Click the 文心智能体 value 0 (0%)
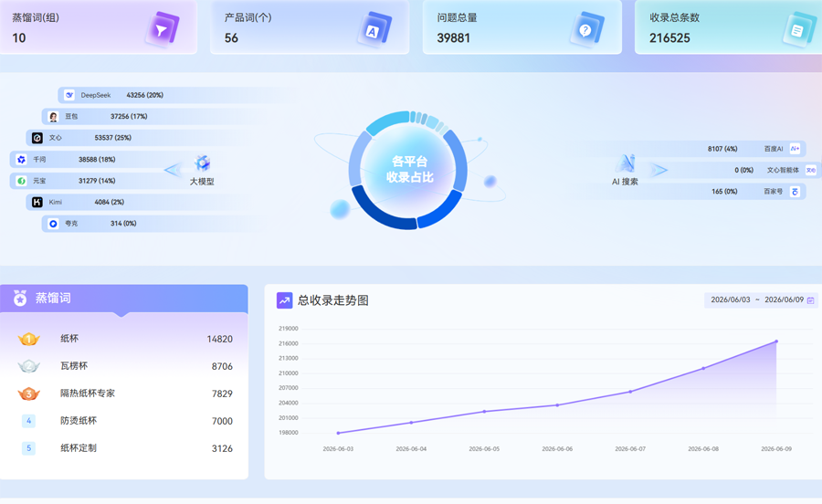Image resolution: width=822 pixels, height=504 pixels. 743,170
